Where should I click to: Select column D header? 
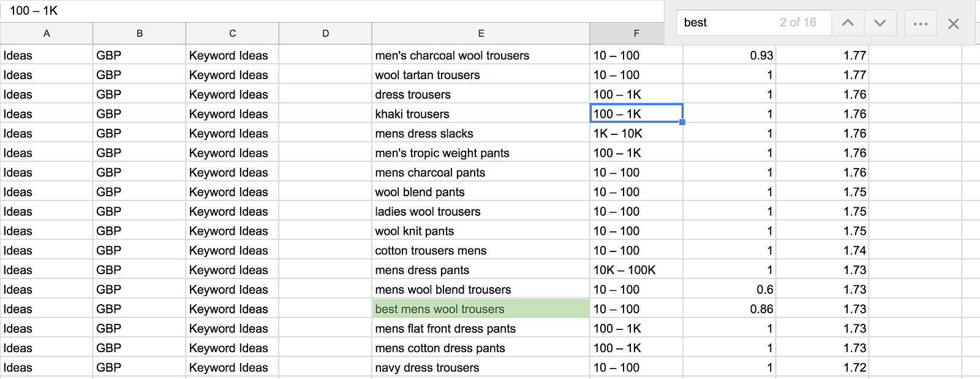coord(325,34)
